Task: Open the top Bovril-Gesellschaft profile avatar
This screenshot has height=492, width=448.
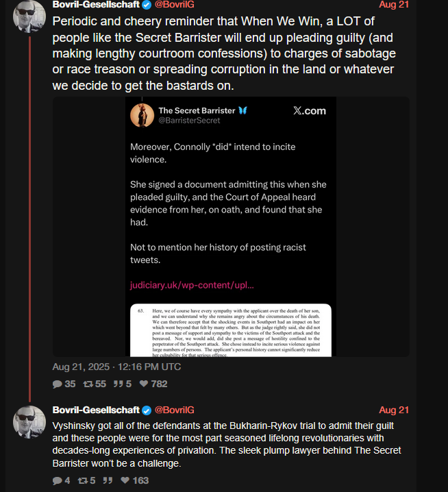Action: (29, 16)
